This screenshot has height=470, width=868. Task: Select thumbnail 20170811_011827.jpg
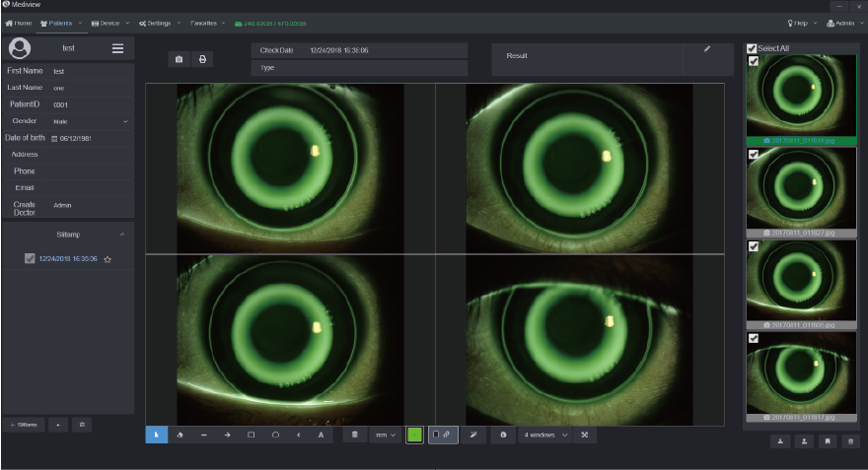pyautogui.click(x=802, y=191)
